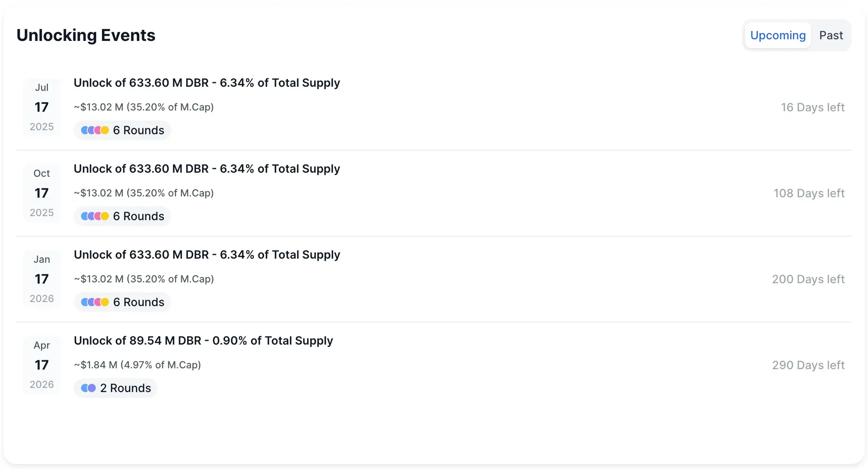Image resolution: width=868 pixels, height=469 pixels.
Task: Click the "200 Days left" label
Action: (808, 279)
